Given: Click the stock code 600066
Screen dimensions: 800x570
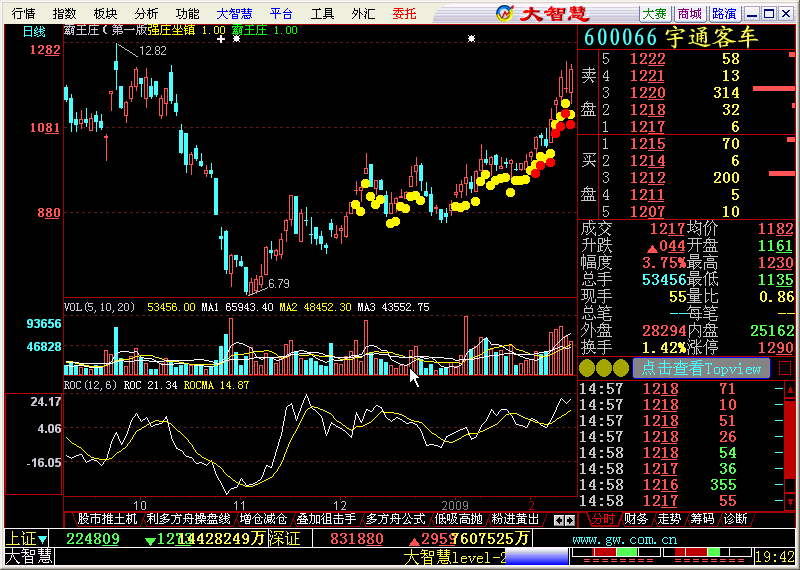Looking at the screenshot, I should 621,38.
